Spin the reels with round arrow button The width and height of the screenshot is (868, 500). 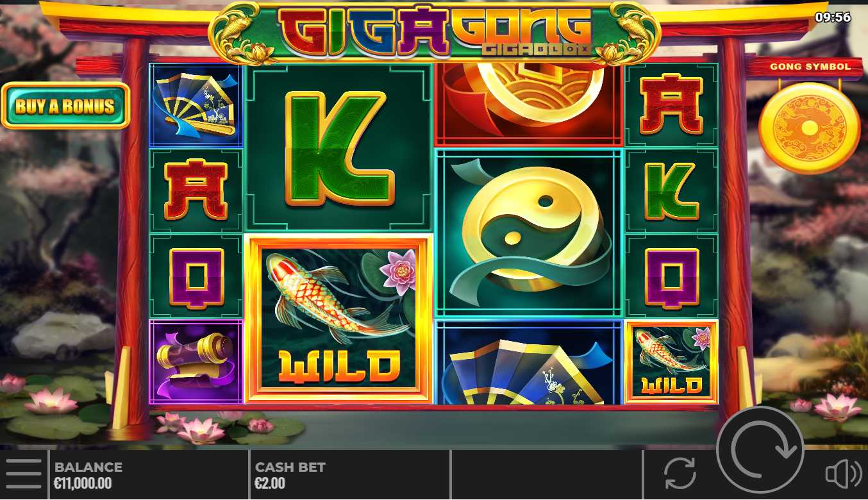pos(760,449)
